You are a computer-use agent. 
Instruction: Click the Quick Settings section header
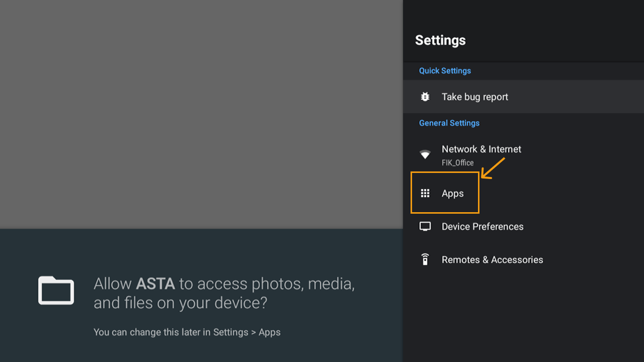(x=445, y=71)
